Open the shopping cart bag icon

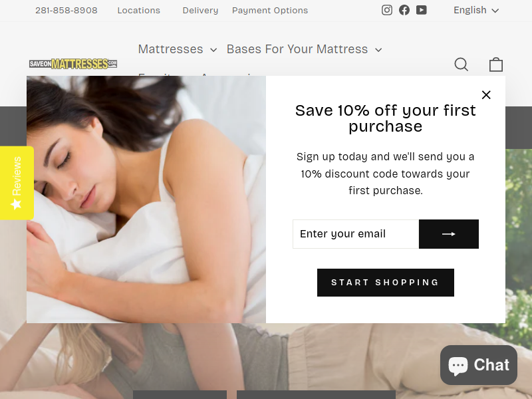tap(495, 64)
